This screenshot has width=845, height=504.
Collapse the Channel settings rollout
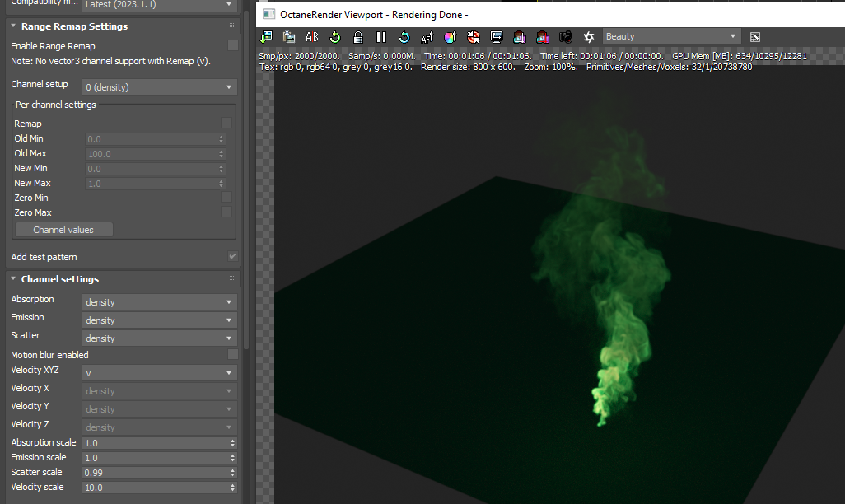point(13,278)
